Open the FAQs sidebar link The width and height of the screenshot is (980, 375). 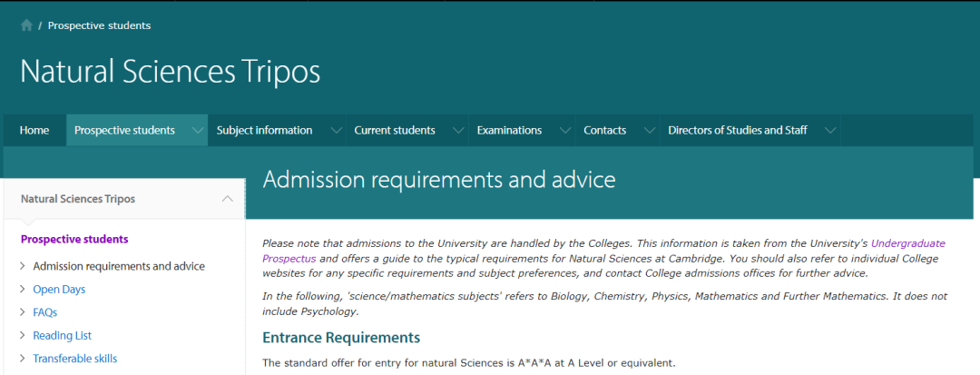pyautogui.click(x=44, y=312)
